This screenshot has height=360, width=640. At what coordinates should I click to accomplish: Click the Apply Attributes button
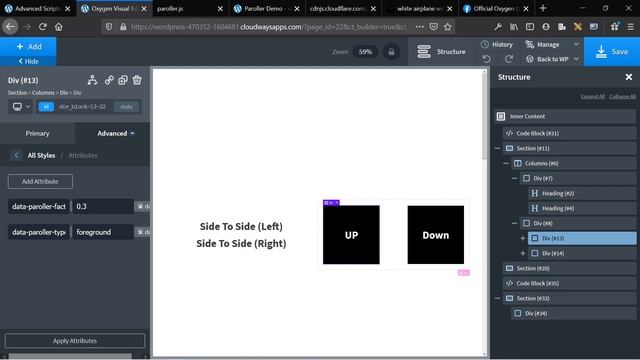point(75,341)
